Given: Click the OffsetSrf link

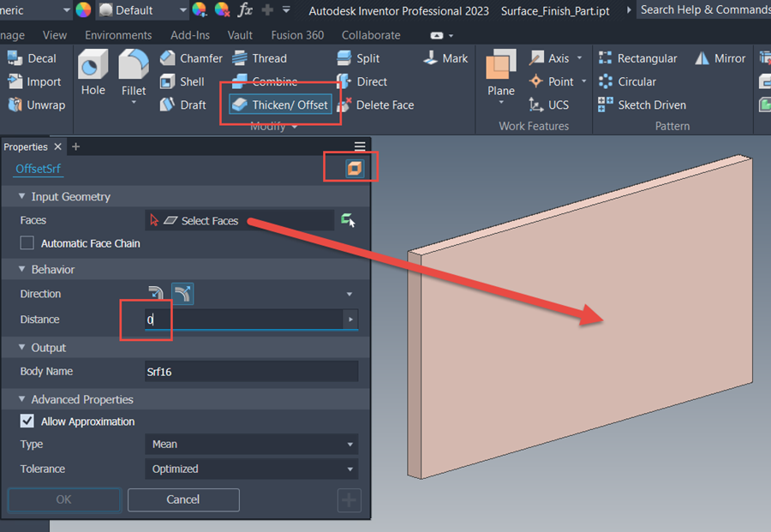Looking at the screenshot, I should click(x=38, y=169).
